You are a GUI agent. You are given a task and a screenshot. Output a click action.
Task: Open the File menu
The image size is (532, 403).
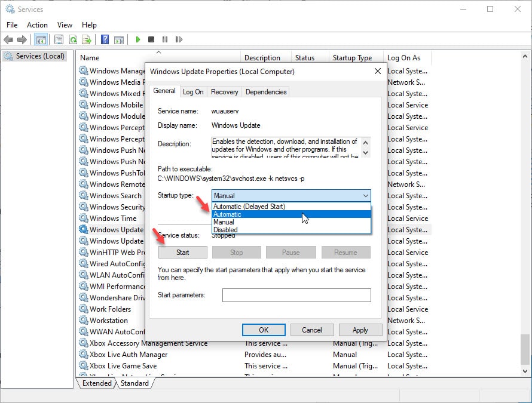(12, 25)
